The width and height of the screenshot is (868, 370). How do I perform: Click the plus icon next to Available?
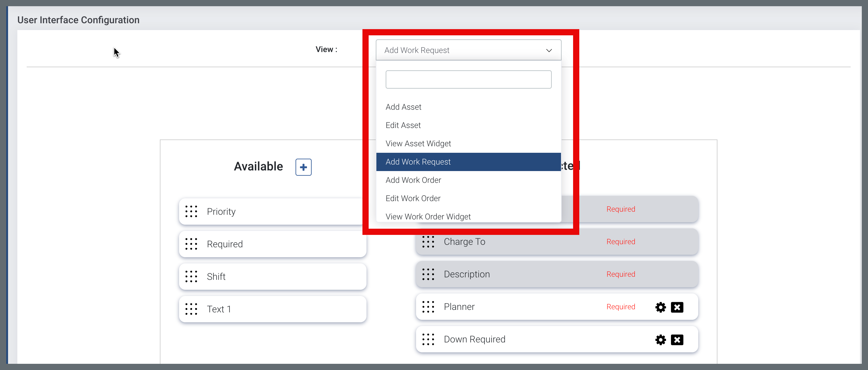click(303, 167)
